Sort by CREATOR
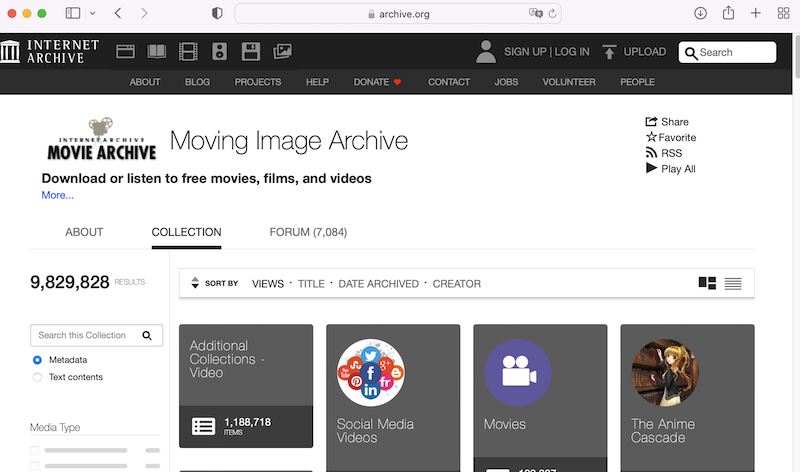The image size is (800, 472). coord(457,284)
